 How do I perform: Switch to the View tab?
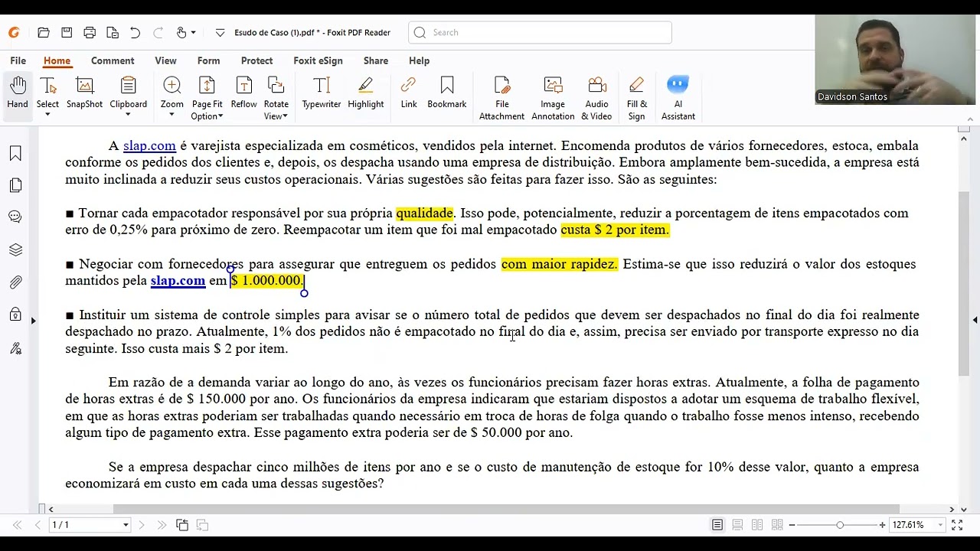click(x=165, y=60)
